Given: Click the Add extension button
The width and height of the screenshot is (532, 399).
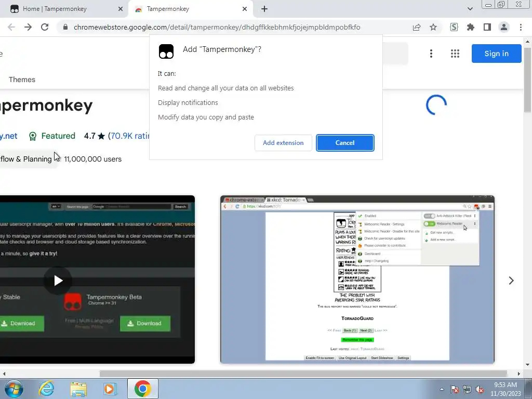Looking at the screenshot, I should click(x=283, y=143).
